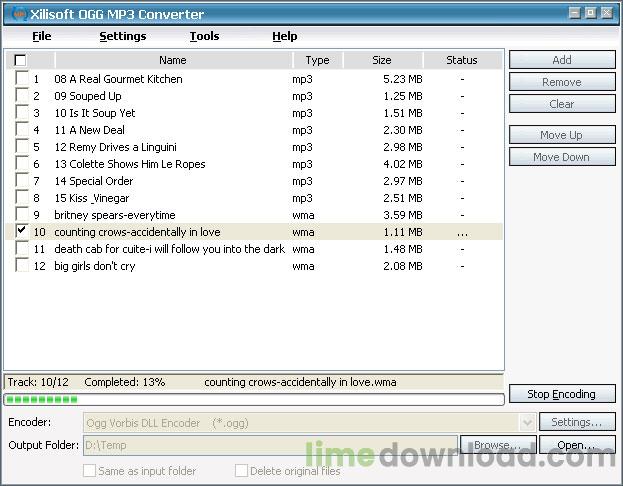Sort list by Name column header
The image size is (623, 486).
pos(173,60)
